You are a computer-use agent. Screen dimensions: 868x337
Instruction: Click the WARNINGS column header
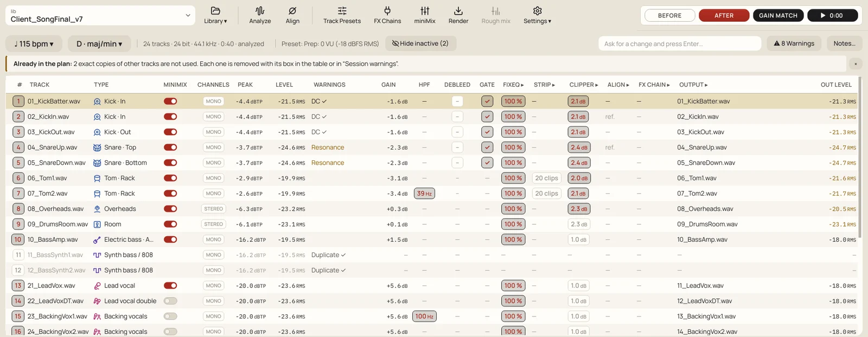point(329,85)
